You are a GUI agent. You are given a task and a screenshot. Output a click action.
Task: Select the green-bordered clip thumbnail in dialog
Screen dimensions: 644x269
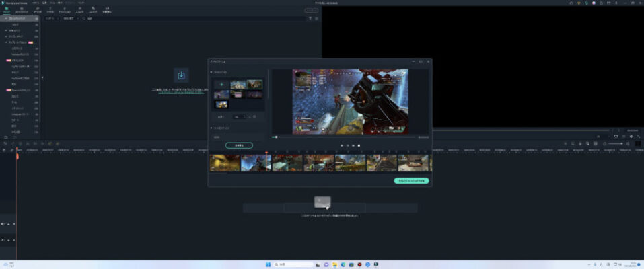(x=254, y=84)
